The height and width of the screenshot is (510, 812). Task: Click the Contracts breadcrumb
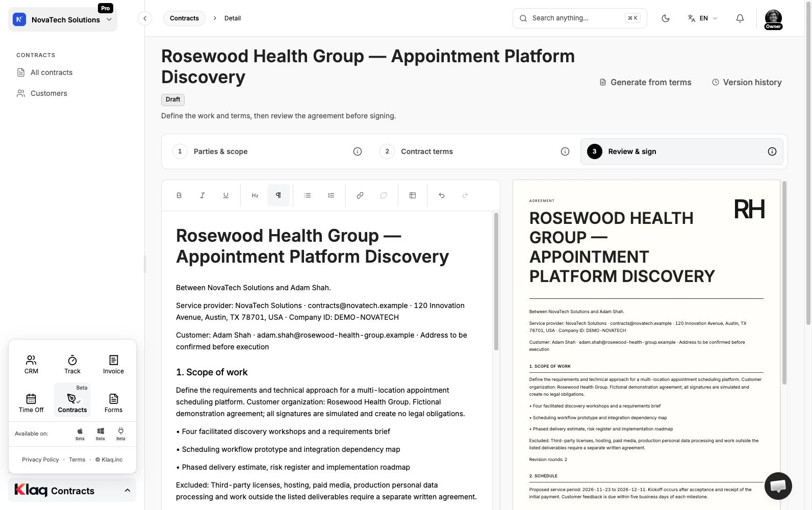[x=184, y=18]
